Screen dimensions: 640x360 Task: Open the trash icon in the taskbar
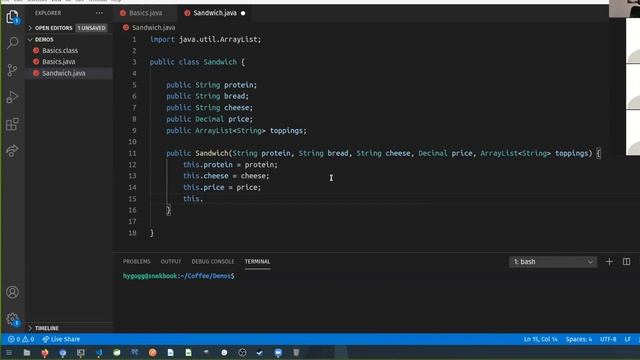pyautogui.click(x=296, y=352)
